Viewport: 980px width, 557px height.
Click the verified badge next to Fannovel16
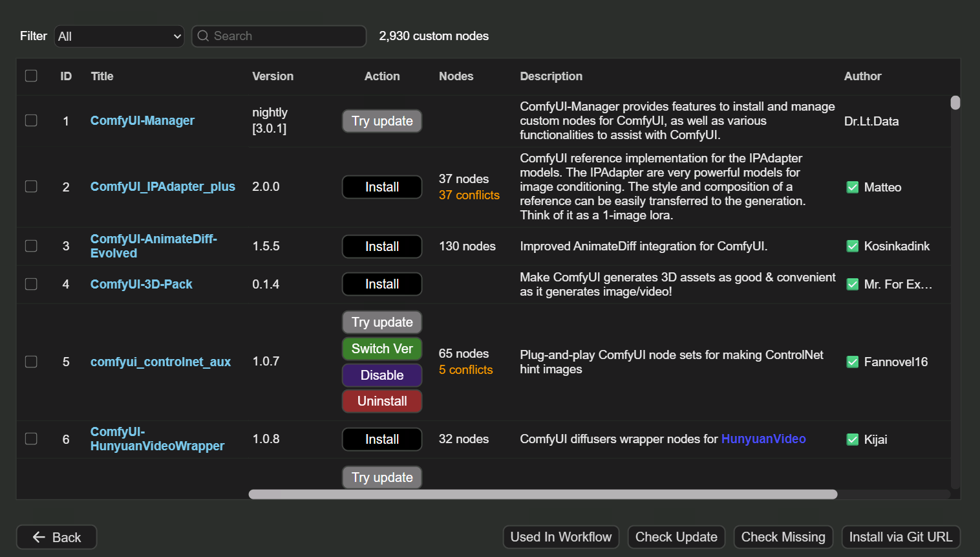tap(852, 362)
